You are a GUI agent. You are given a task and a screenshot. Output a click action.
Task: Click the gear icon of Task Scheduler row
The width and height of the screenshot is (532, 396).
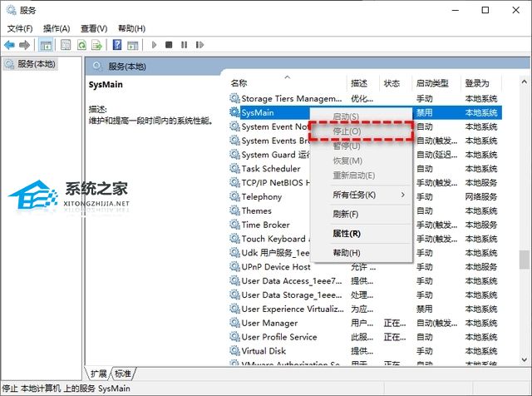click(x=234, y=168)
